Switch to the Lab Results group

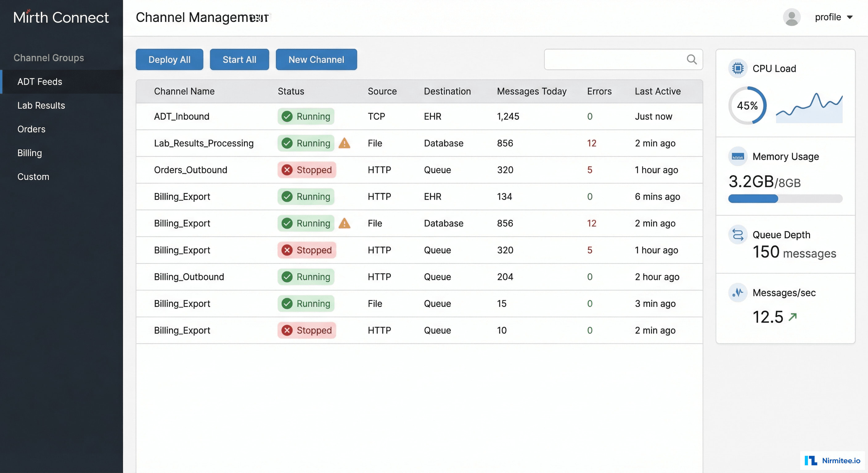pos(41,105)
